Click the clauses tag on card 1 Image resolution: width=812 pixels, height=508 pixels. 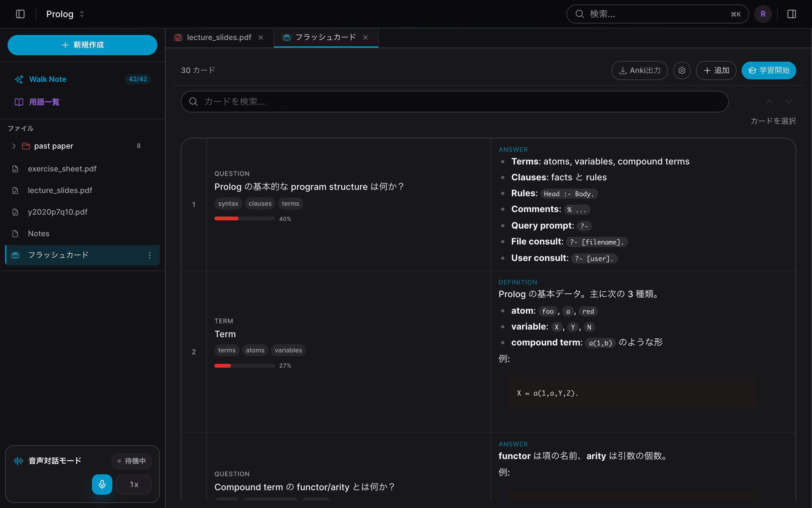[260, 204]
